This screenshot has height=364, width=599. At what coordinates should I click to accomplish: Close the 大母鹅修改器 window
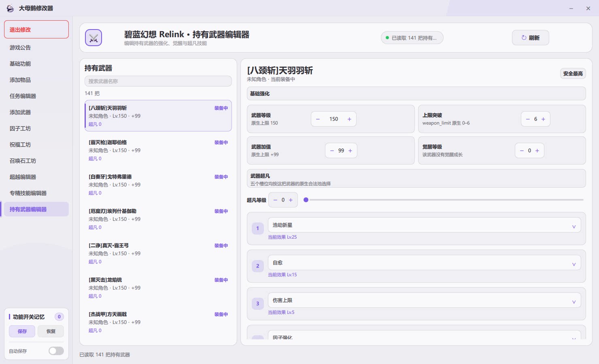coord(588,8)
